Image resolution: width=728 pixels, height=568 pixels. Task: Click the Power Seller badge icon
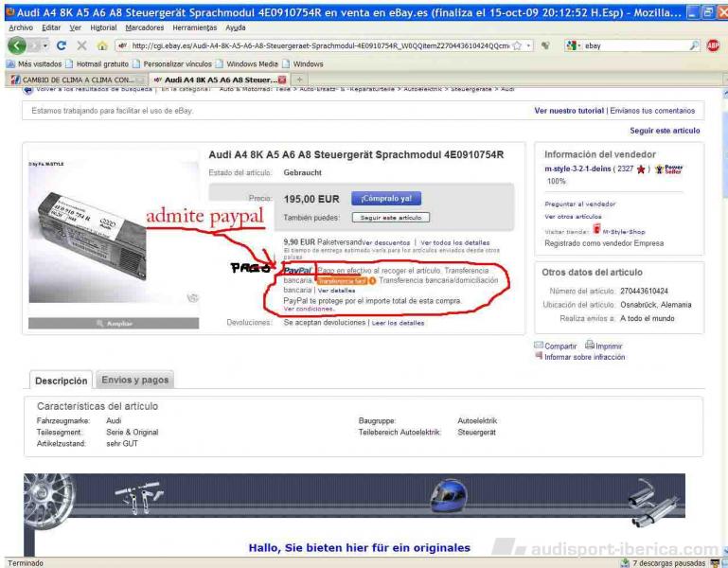[x=668, y=169]
